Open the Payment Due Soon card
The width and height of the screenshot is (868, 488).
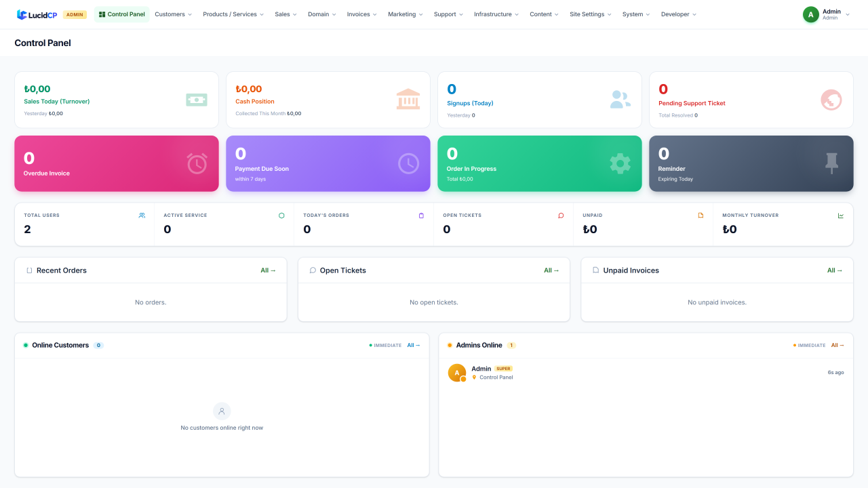[x=328, y=163]
